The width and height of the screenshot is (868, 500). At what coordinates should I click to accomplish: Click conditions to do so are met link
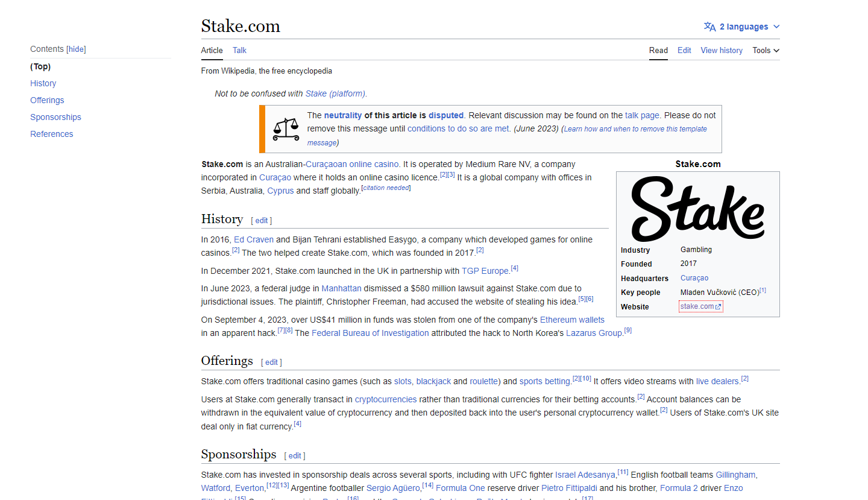[459, 128]
